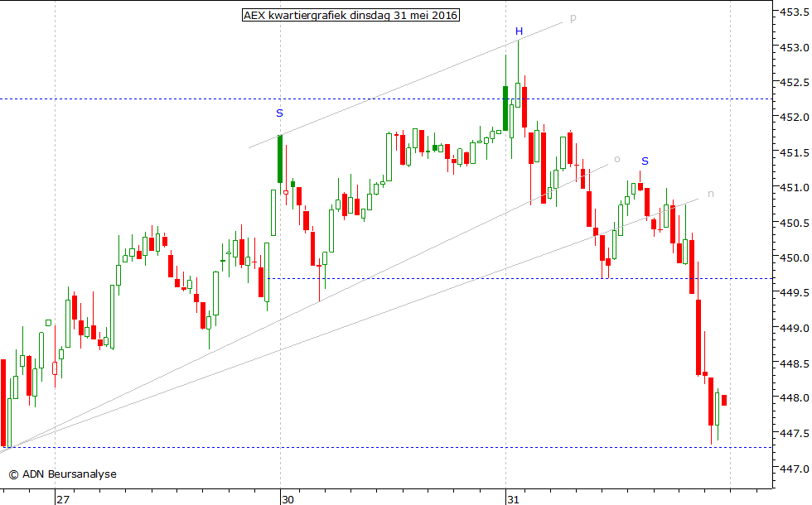The width and height of the screenshot is (812, 505).
Task: Click the price axis label '450.0'
Action: coord(795,257)
